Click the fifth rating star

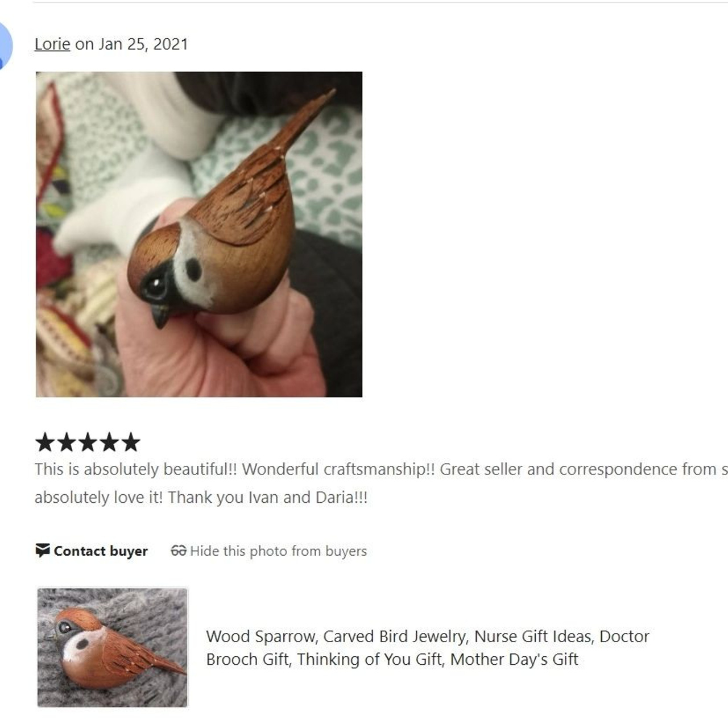pyautogui.click(x=131, y=442)
